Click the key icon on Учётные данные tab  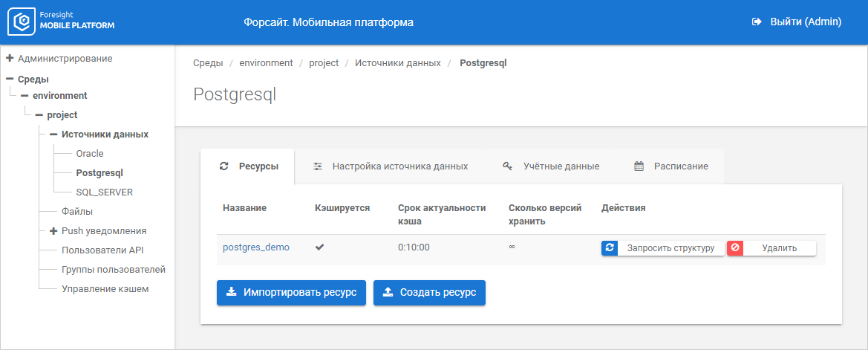tap(508, 166)
